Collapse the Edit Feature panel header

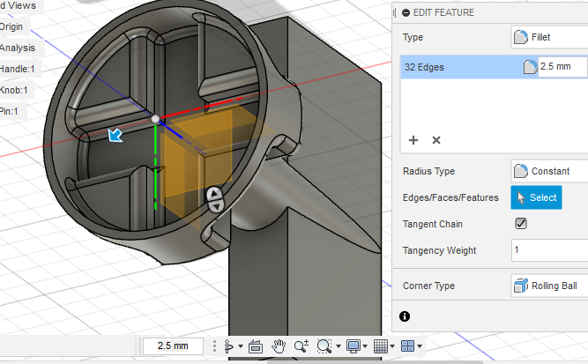pos(406,12)
